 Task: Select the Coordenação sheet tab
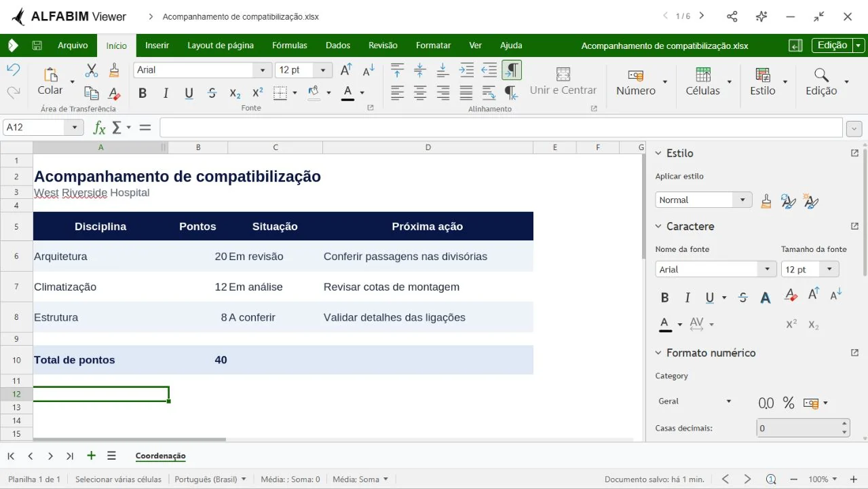pos(160,456)
